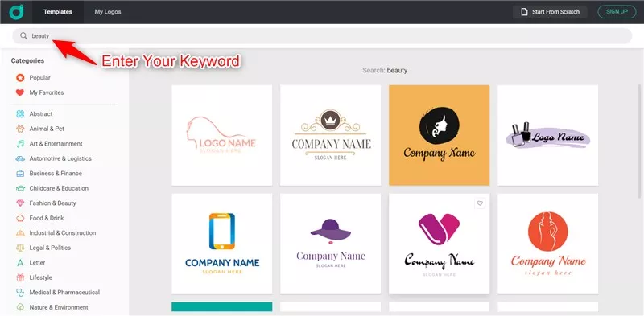Viewport: 644px width, 316px height.
Task: Choose the blue phone COMPANY NAME template
Action: point(222,244)
